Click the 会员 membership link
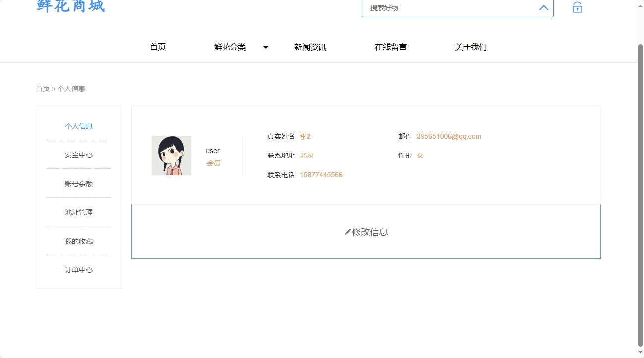644x358 pixels. tap(213, 163)
